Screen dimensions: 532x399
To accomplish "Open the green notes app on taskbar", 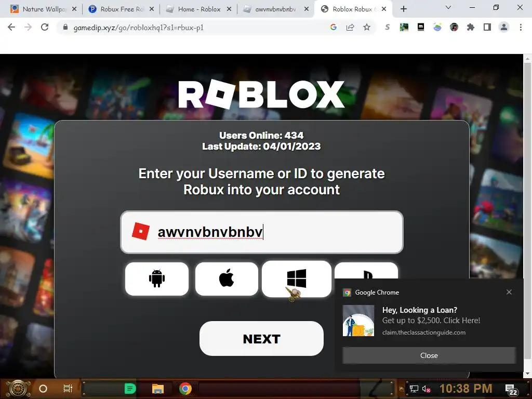I will [130, 389].
